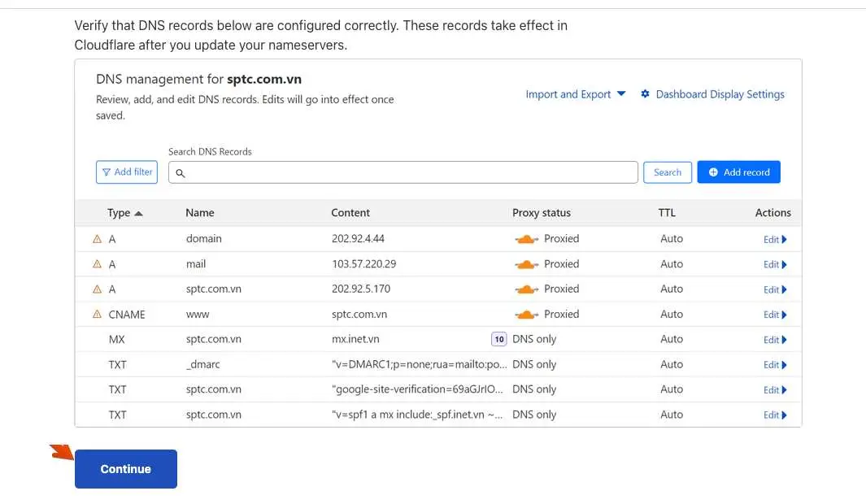Click the MX type cell
Viewport: 866px width, 504px height.
pos(116,340)
